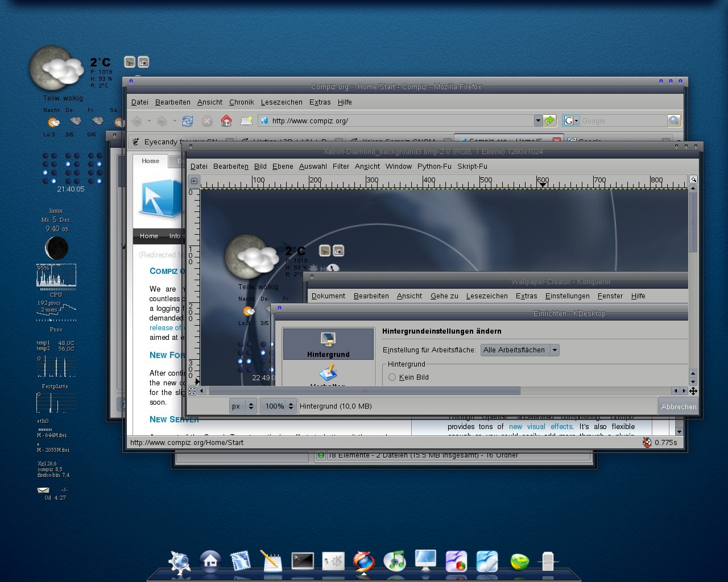Open Firefox Lesezeichen menu
Screen dimensions: 728x582
tap(282, 102)
